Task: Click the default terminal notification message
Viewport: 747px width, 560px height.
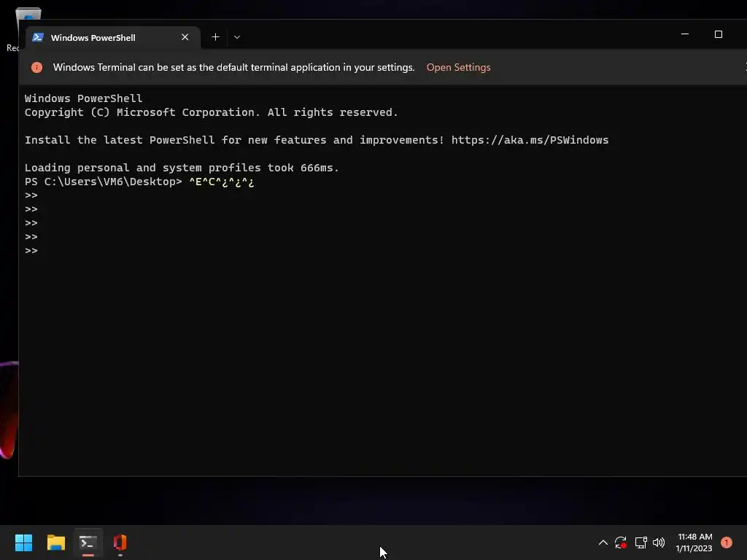Action: [234, 68]
